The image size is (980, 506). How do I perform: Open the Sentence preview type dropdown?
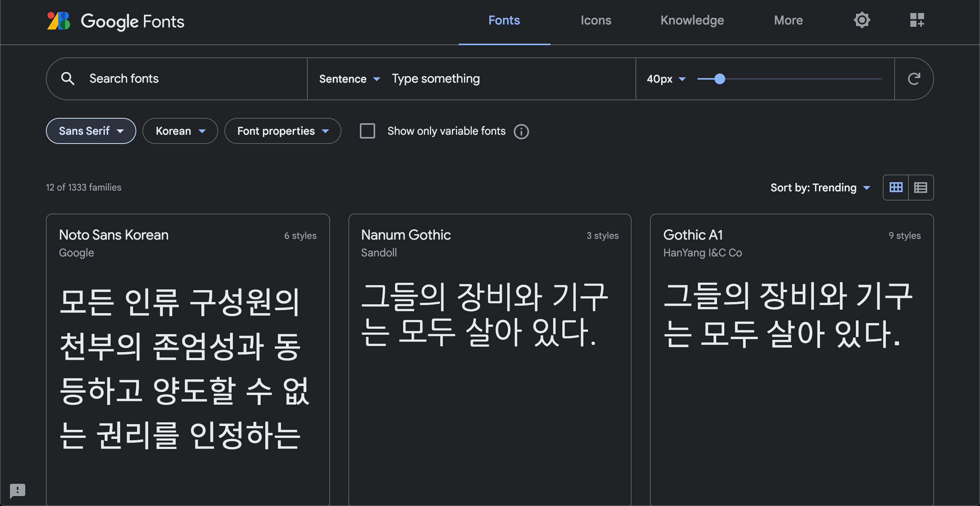tap(350, 79)
